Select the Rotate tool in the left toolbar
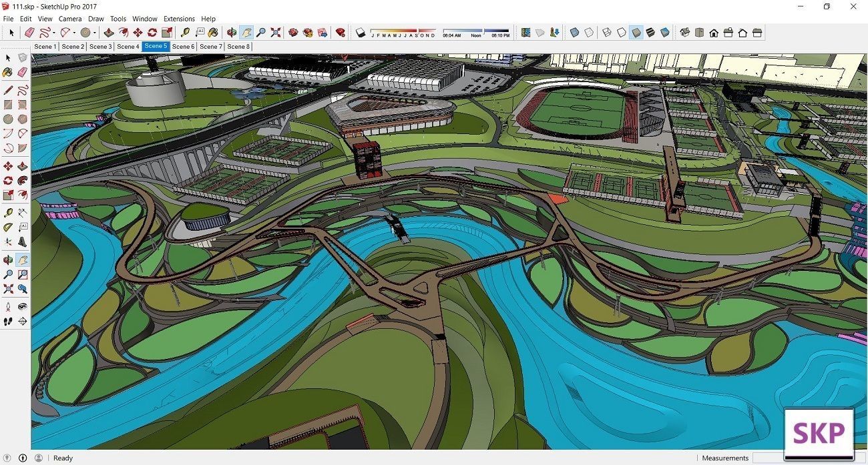The width and height of the screenshot is (868, 465). point(9,180)
